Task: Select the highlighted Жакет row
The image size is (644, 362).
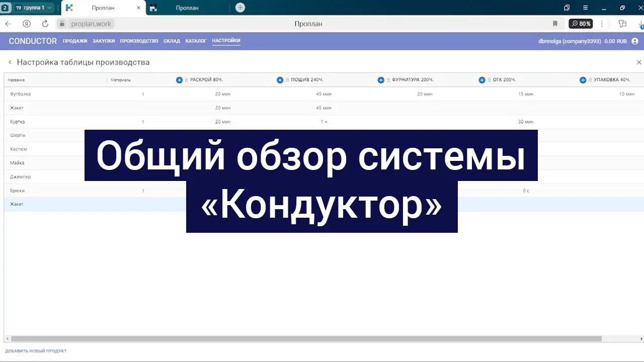Action: 324,204
